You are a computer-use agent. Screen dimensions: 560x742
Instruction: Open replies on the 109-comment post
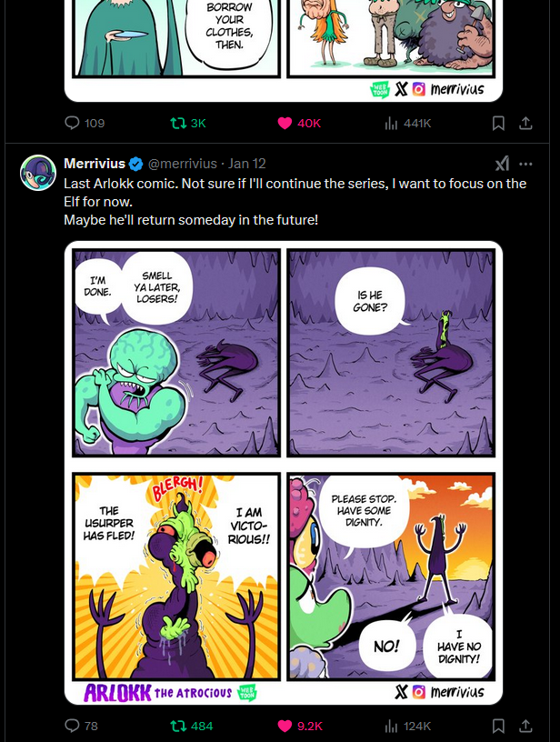85,123
